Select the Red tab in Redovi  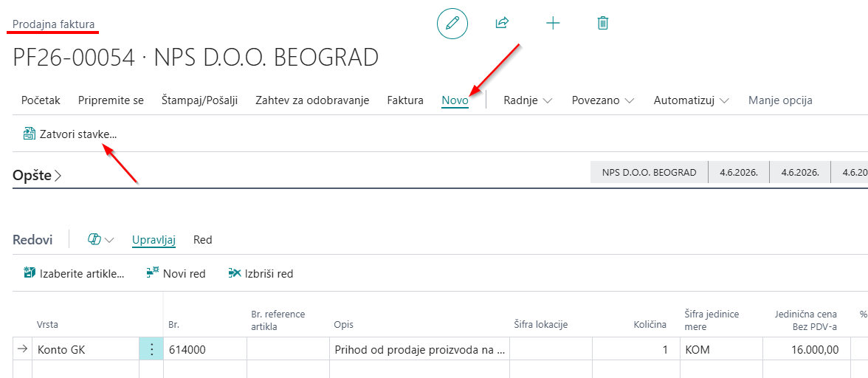[x=202, y=240]
